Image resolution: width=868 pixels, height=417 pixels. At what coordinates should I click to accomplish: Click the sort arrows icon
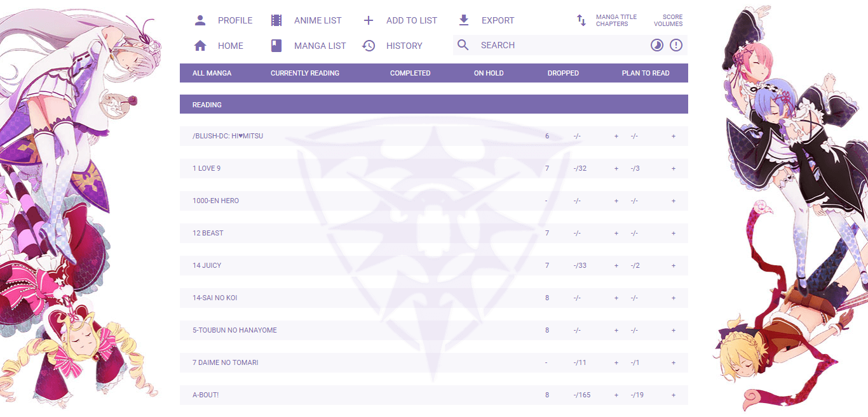click(581, 20)
